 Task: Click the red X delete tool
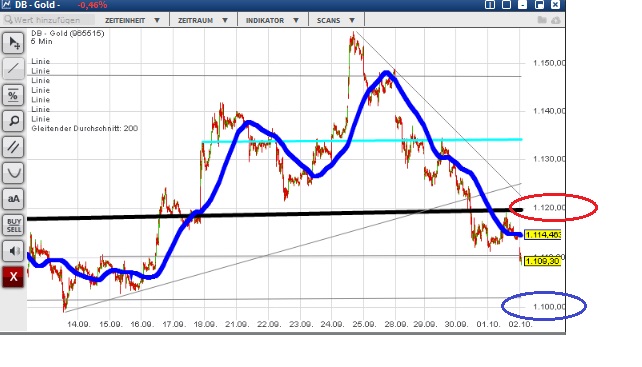coord(14,277)
